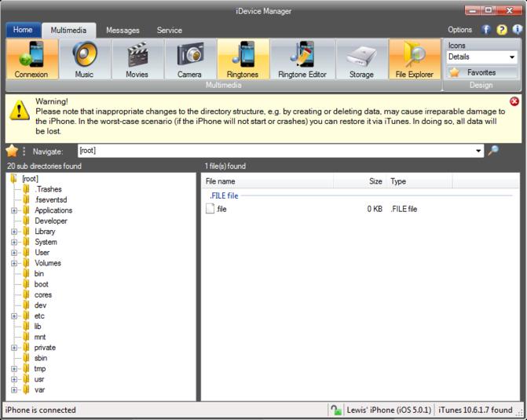The width and height of the screenshot is (527, 420).
Task: Expand the Library folder node
Action: (x=14, y=232)
